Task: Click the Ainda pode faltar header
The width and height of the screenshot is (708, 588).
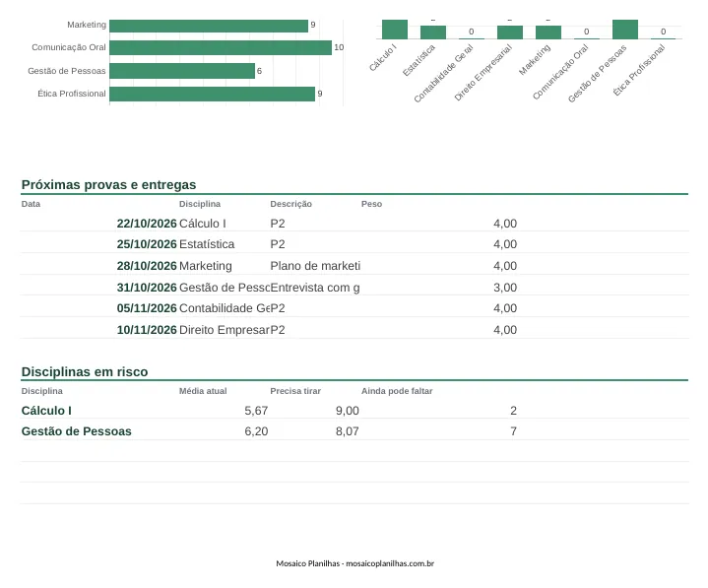Action: click(397, 391)
